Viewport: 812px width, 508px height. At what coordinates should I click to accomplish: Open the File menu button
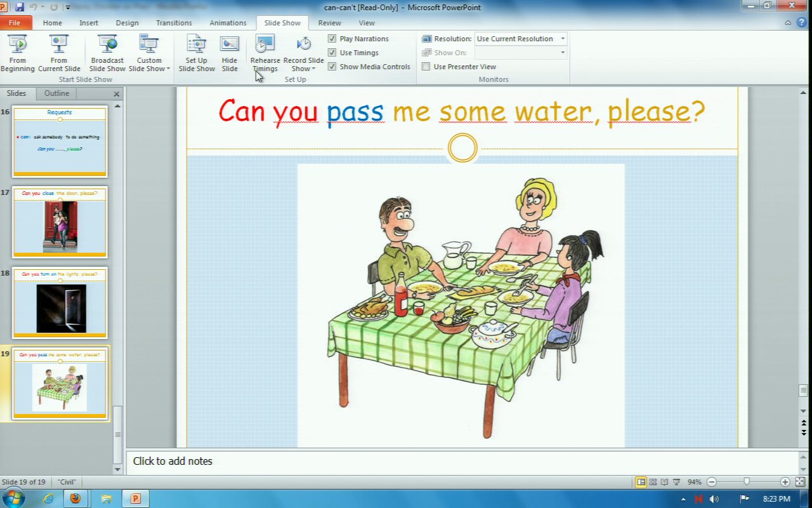pyautogui.click(x=15, y=23)
